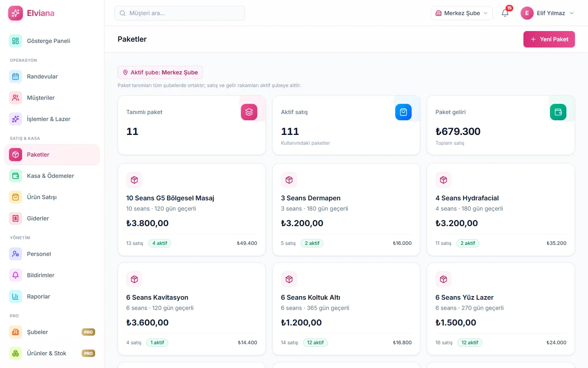
Task: Open the Personel page
Action: (52, 254)
